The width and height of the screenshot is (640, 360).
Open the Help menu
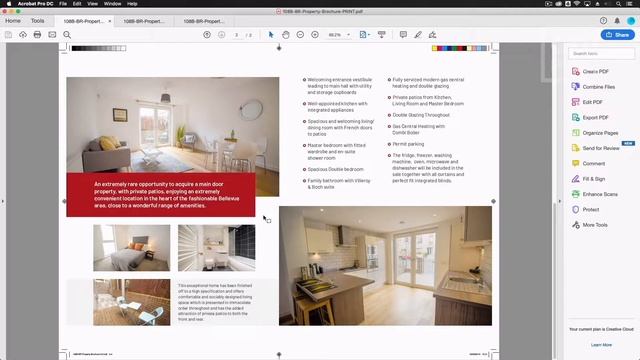click(132, 4)
